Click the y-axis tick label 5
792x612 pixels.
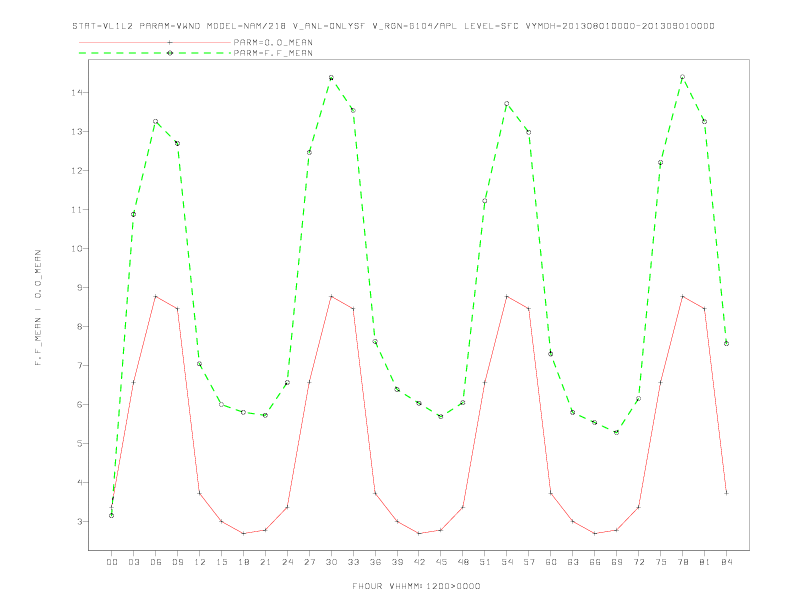click(x=79, y=443)
